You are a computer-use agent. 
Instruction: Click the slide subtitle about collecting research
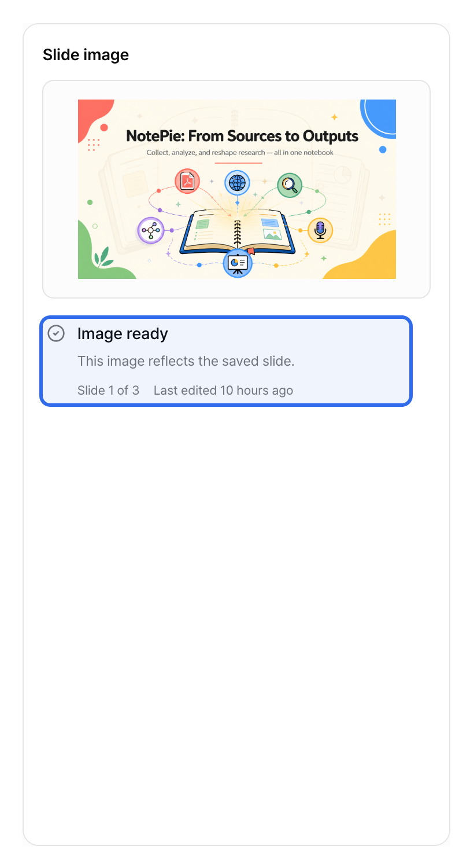(240, 153)
